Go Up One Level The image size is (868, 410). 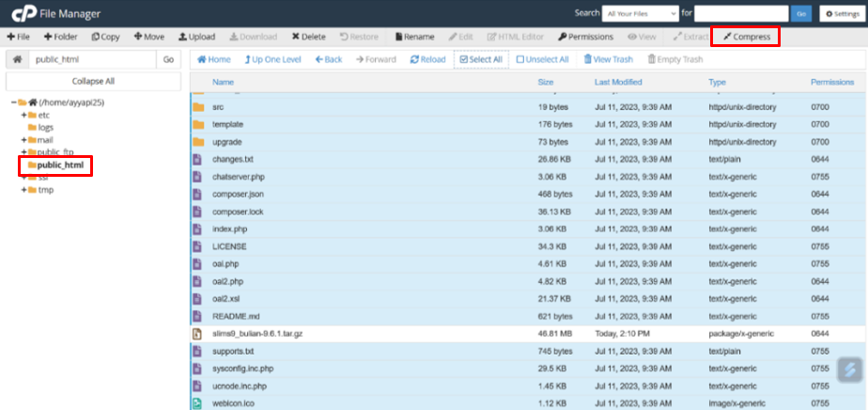coord(271,59)
